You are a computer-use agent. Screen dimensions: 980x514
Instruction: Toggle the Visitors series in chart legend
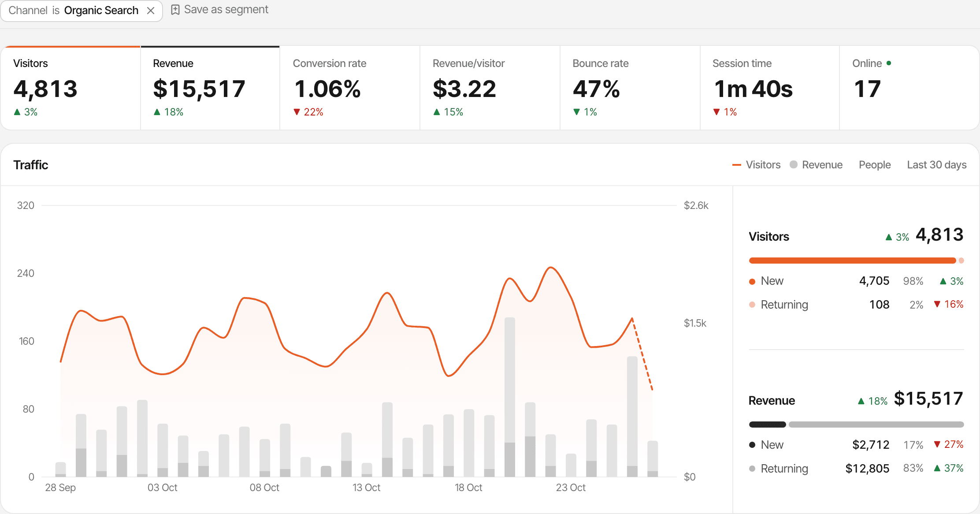point(756,165)
